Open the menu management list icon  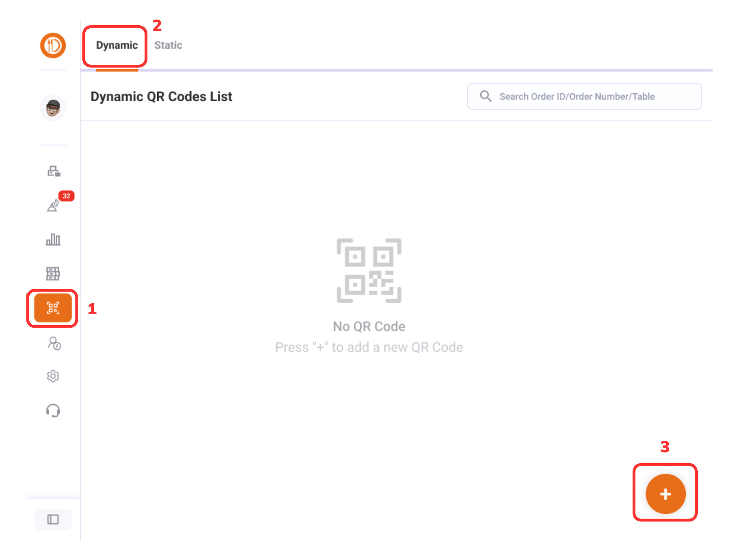(x=53, y=273)
